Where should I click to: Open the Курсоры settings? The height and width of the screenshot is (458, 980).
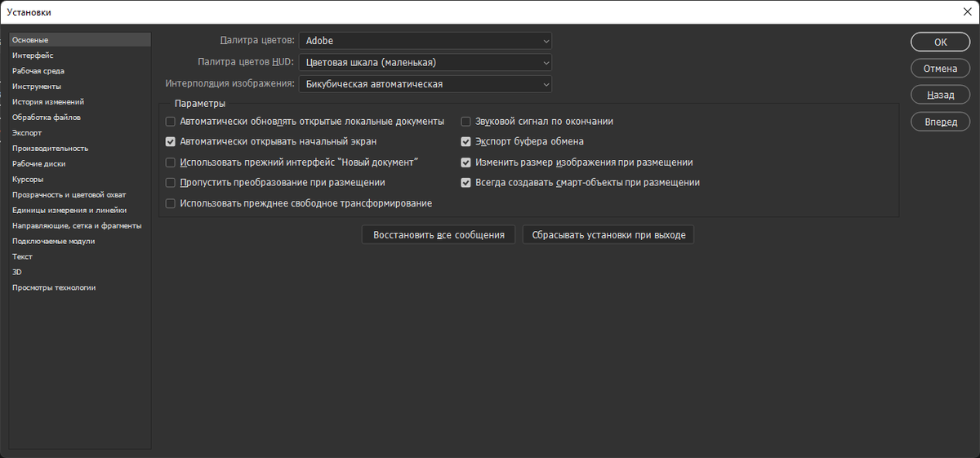pyautogui.click(x=80, y=180)
